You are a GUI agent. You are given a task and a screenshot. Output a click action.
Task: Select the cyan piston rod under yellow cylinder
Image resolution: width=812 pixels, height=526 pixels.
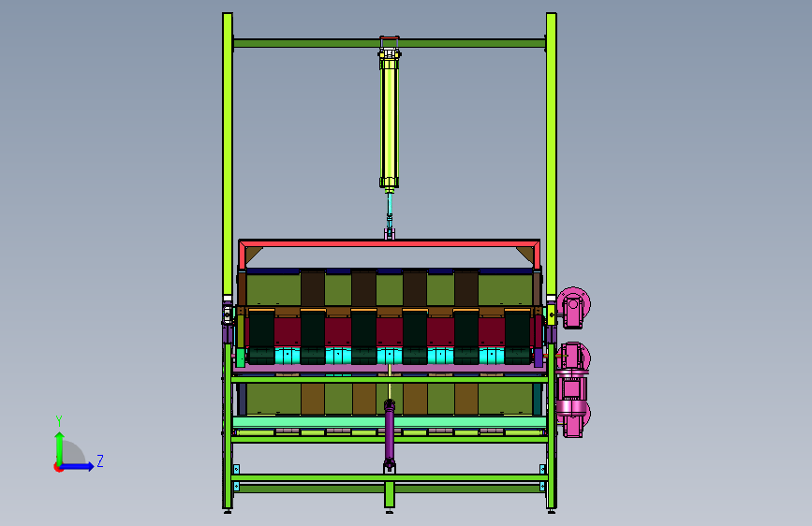tap(390, 204)
